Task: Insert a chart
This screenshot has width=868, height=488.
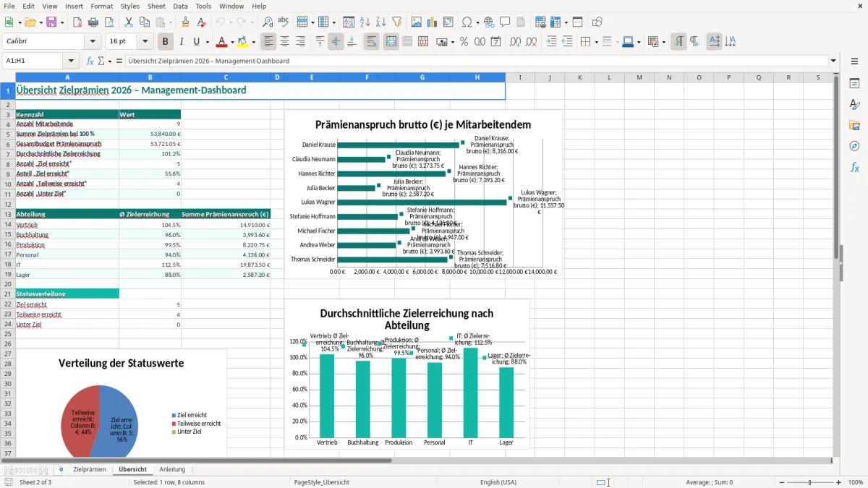Action: point(433,22)
